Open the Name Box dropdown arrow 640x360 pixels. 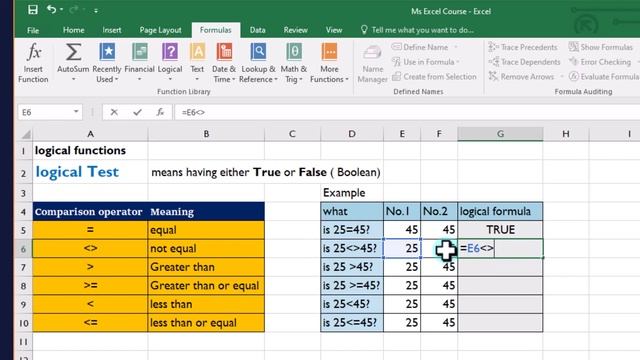tap(76, 112)
